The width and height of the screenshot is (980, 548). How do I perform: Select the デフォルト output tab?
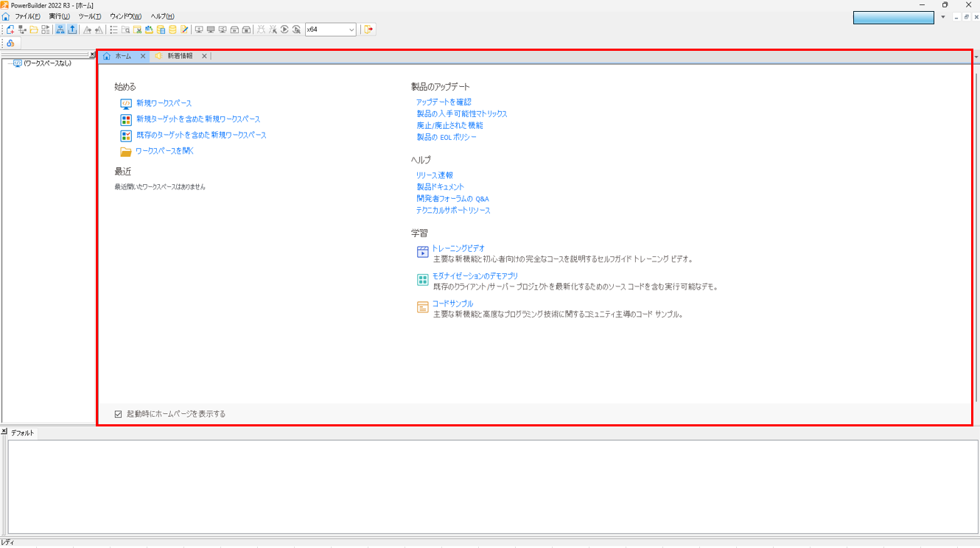24,433
